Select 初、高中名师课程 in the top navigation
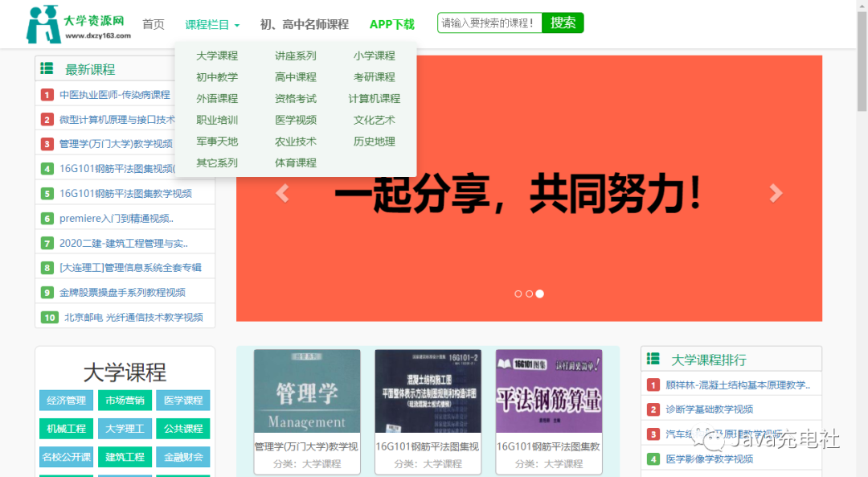Screen dimensions: 868x477 point(305,24)
